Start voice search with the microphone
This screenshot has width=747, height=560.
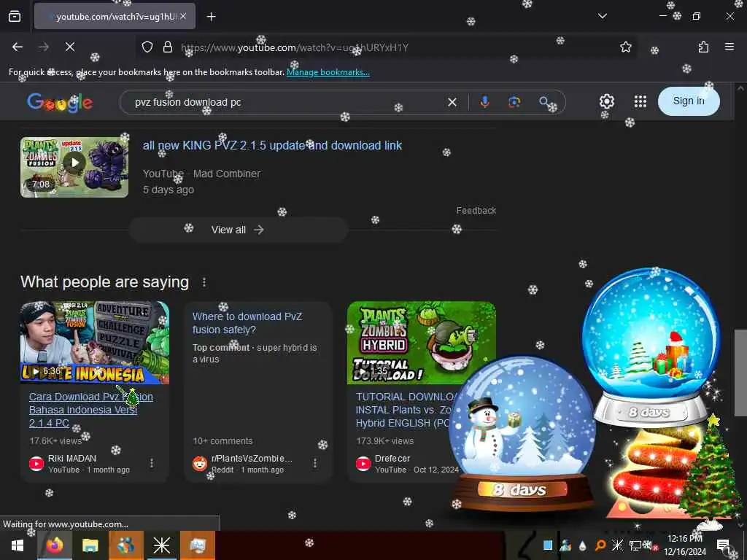[484, 102]
